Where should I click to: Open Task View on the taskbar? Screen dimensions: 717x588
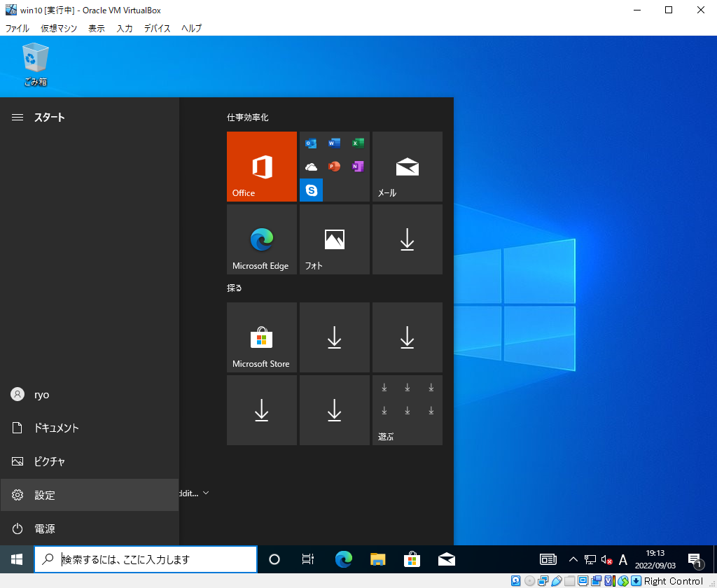coord(308,559)
